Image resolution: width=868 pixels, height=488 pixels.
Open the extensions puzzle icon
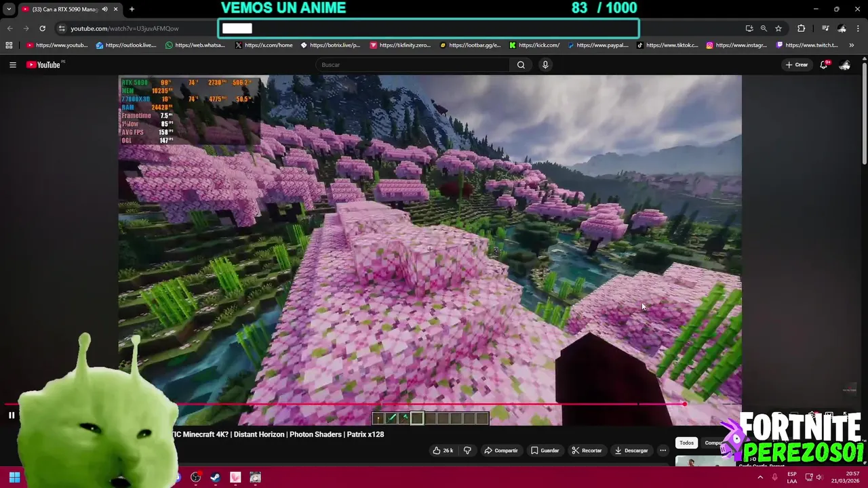(x=802, y=28)
